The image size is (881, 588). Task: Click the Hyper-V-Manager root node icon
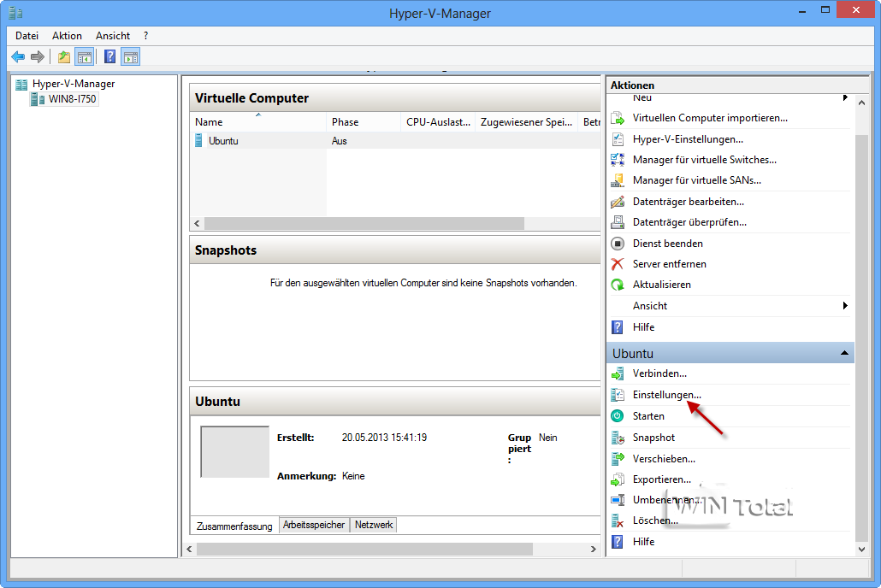21,85
